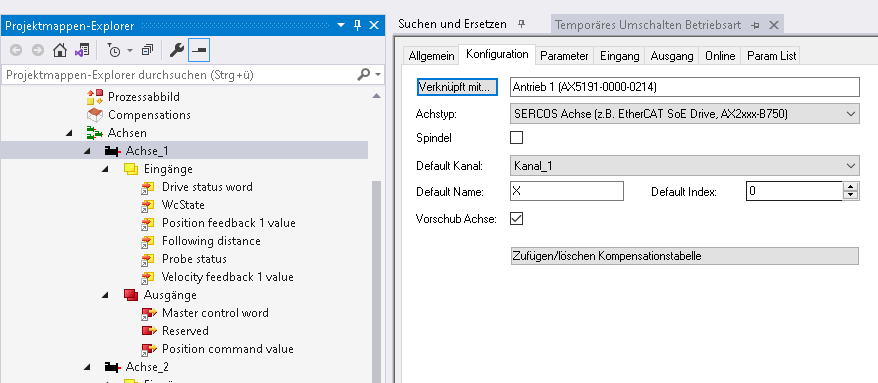This screenshot has width=878, height=383.
Task: Collapse the Ausgänge node under Achse_1
Action: click(105, 295)
